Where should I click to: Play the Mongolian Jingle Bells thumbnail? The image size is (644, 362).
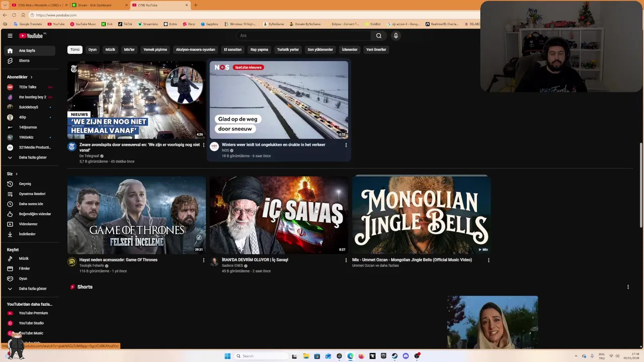(421, 215)
